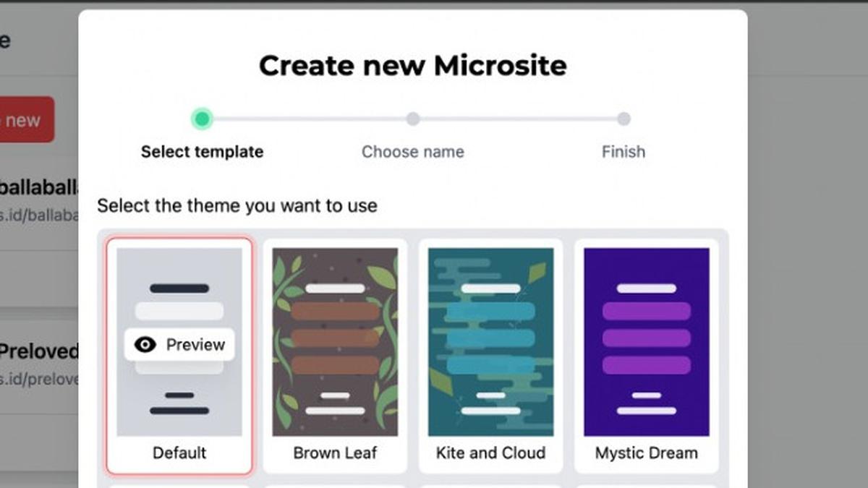Viewport: 868px width, 488px height.
Task: Go to the Select template step label
Action: pos(202,152)
